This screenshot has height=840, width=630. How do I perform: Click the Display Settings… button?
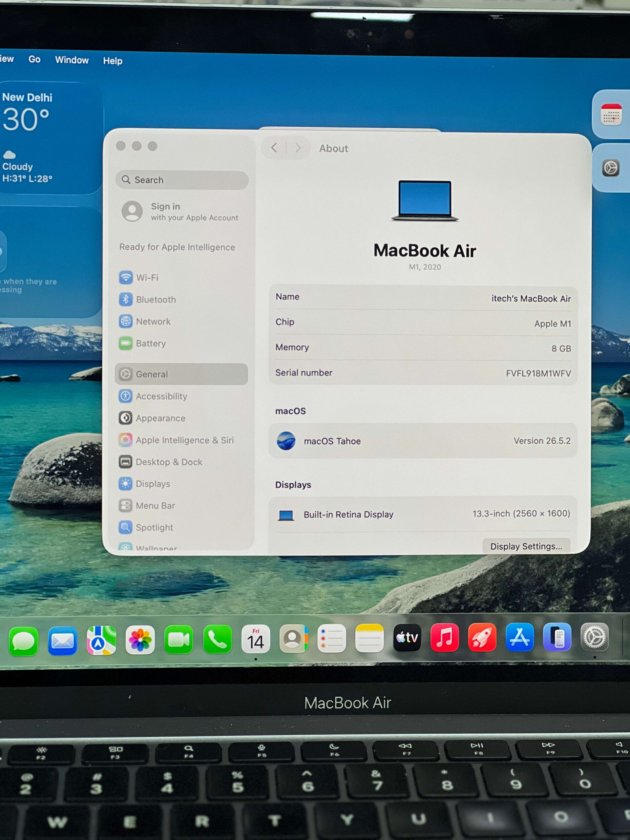tap(526, 546)
